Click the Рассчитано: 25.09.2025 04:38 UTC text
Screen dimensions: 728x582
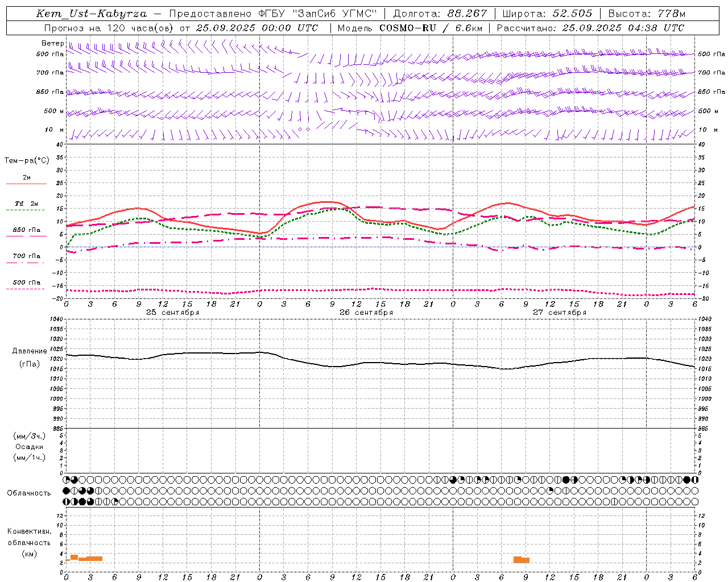tap(590, 28)
